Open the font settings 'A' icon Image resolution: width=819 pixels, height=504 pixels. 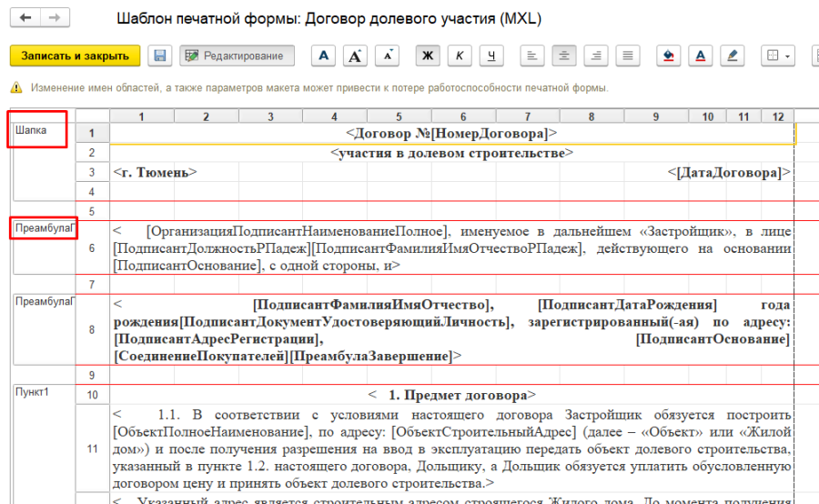click(x=323, y=56)
